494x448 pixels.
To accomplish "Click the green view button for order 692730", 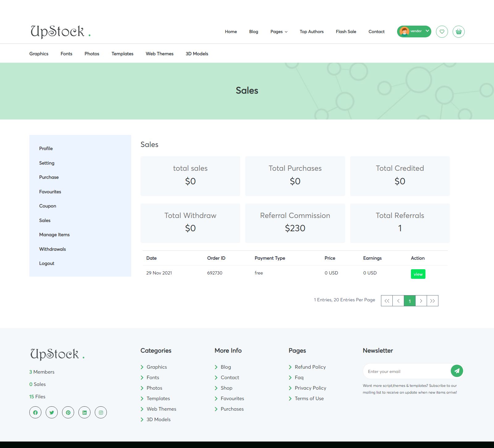I will coord(418,274).
